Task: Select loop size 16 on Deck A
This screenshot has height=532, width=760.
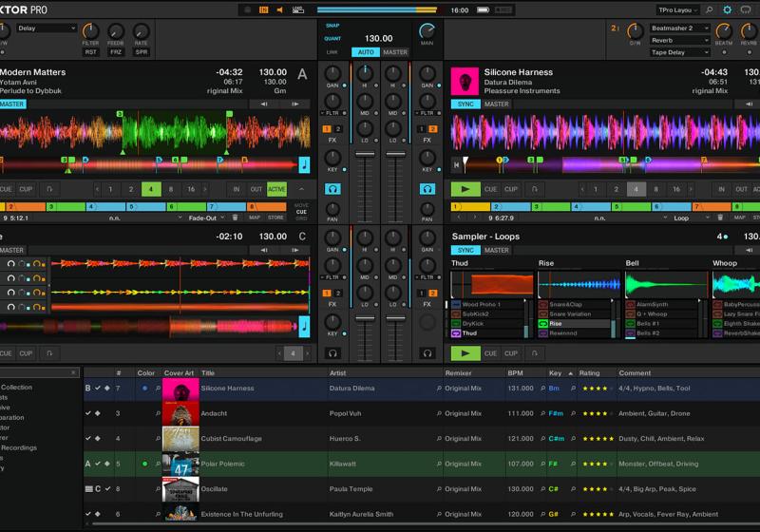Action: (191, 189)
